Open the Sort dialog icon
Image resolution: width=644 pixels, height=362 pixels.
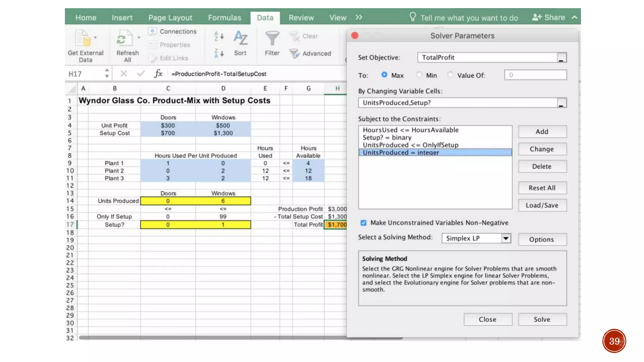241,38
